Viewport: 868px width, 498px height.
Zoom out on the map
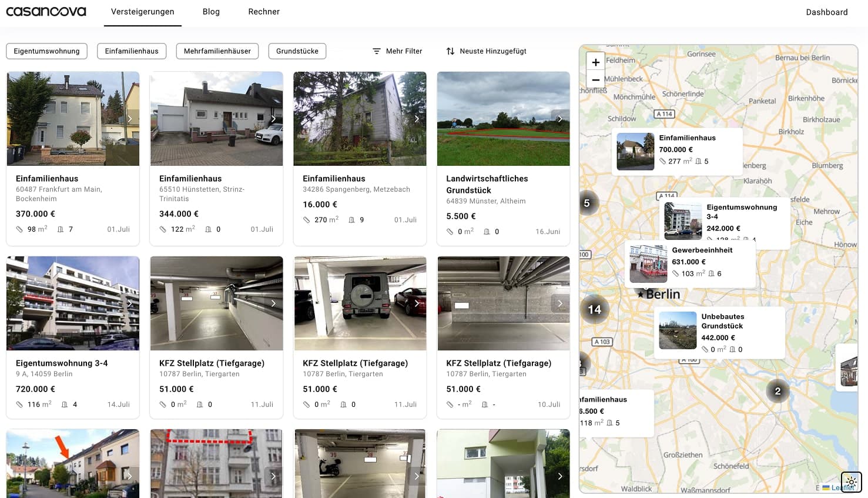595,79
